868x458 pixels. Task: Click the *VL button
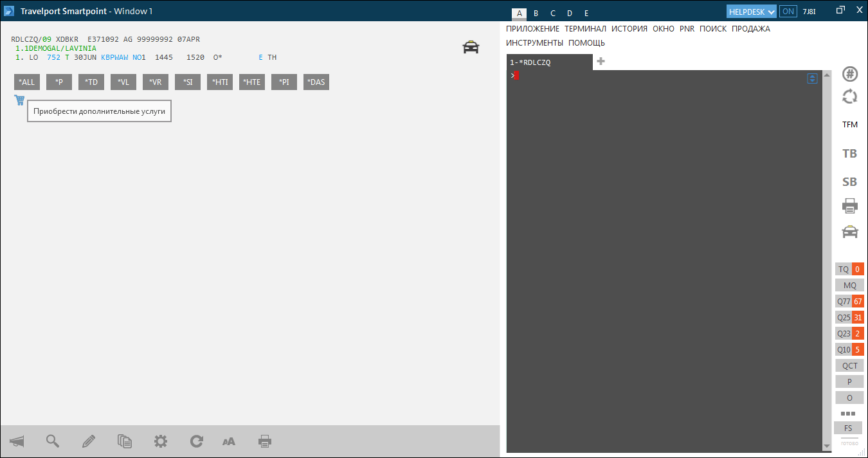pyautogui.click(x=123, y=82)
